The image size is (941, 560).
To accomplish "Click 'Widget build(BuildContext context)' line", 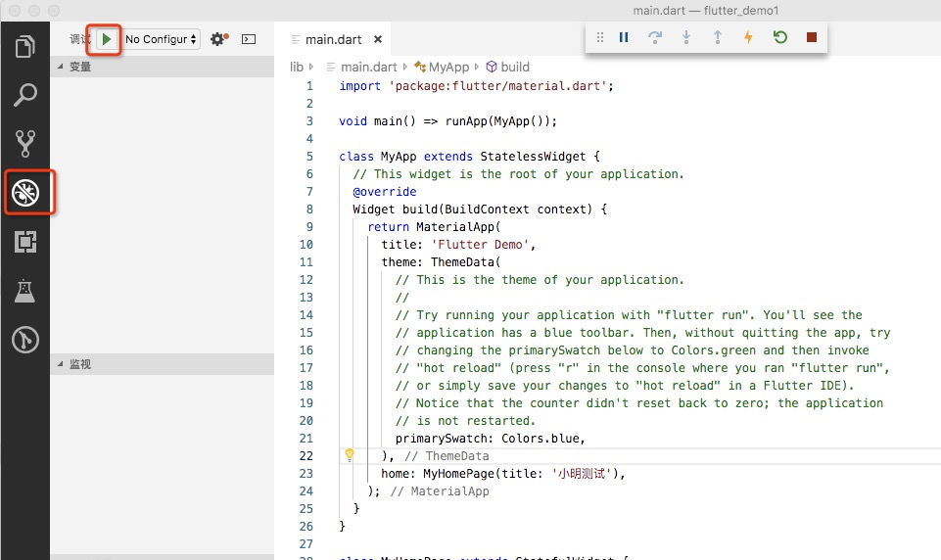I will coord(480,210).
